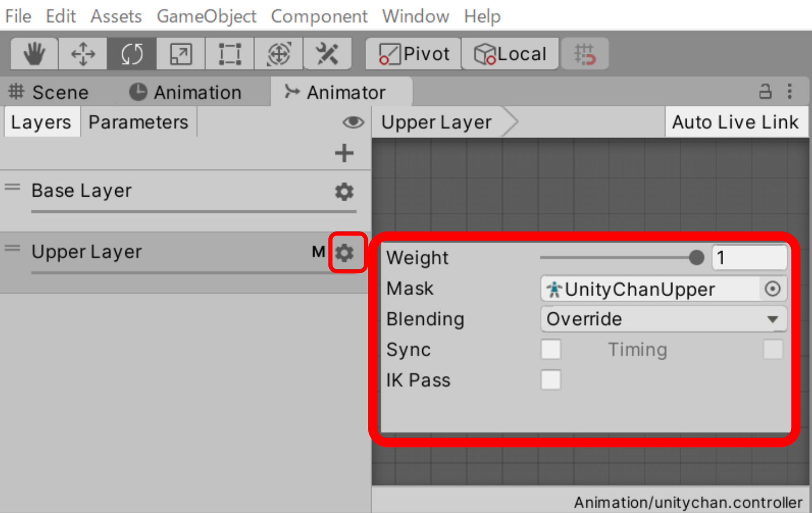Open the Blending Override dropdown

click(663, 319)
